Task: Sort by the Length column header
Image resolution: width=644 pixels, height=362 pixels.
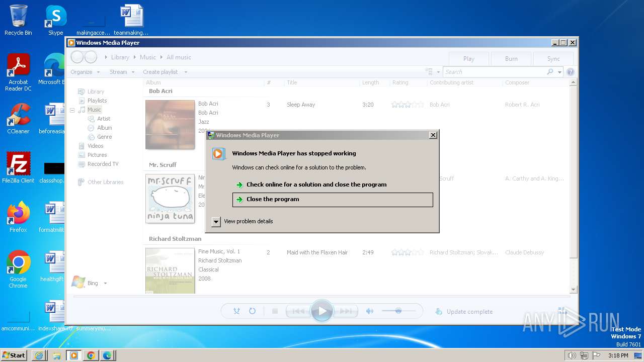Action: pos(374,82)
